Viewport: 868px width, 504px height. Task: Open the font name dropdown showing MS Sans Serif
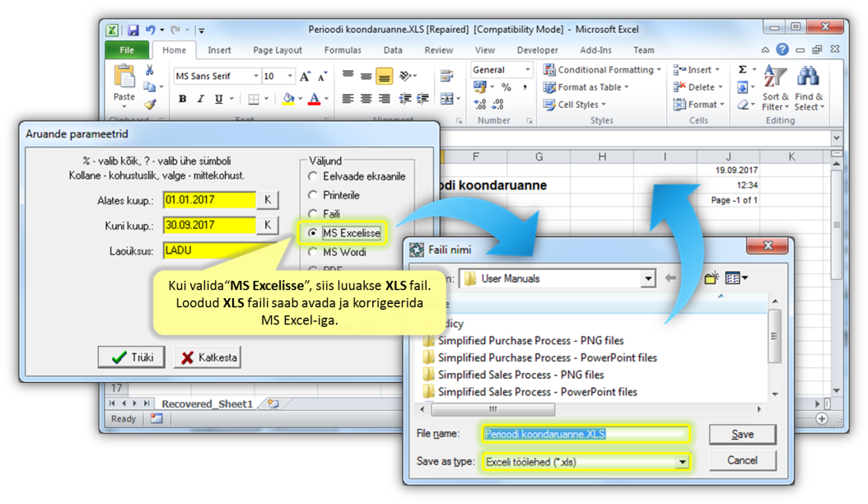(256, 77)
